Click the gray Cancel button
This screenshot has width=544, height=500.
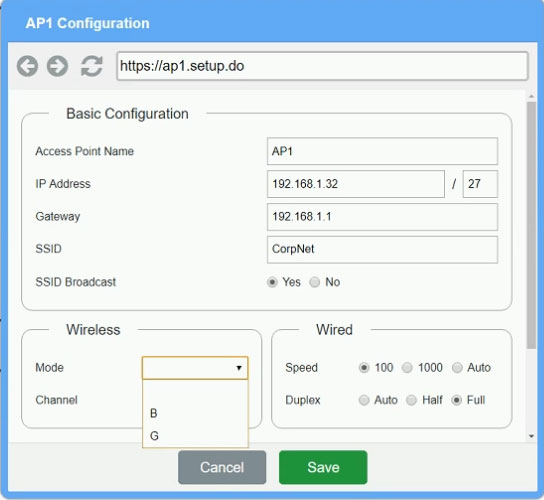(x=222, y=467)
